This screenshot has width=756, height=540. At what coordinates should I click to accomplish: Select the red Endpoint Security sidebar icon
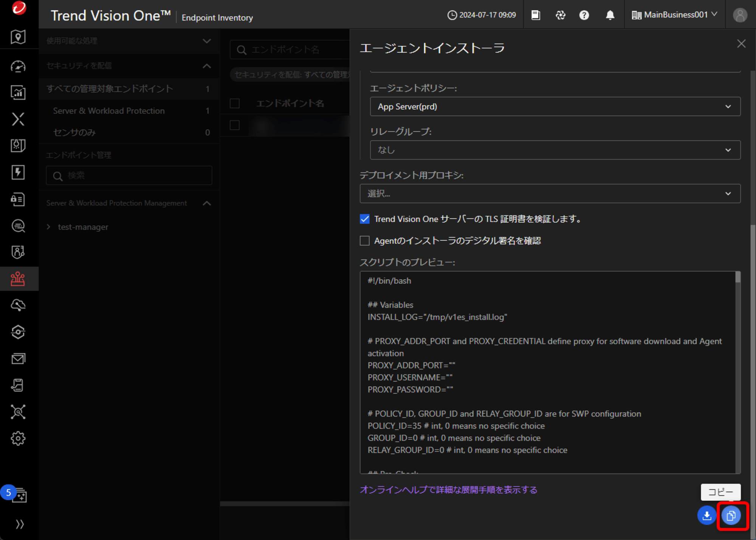(18, 279)
